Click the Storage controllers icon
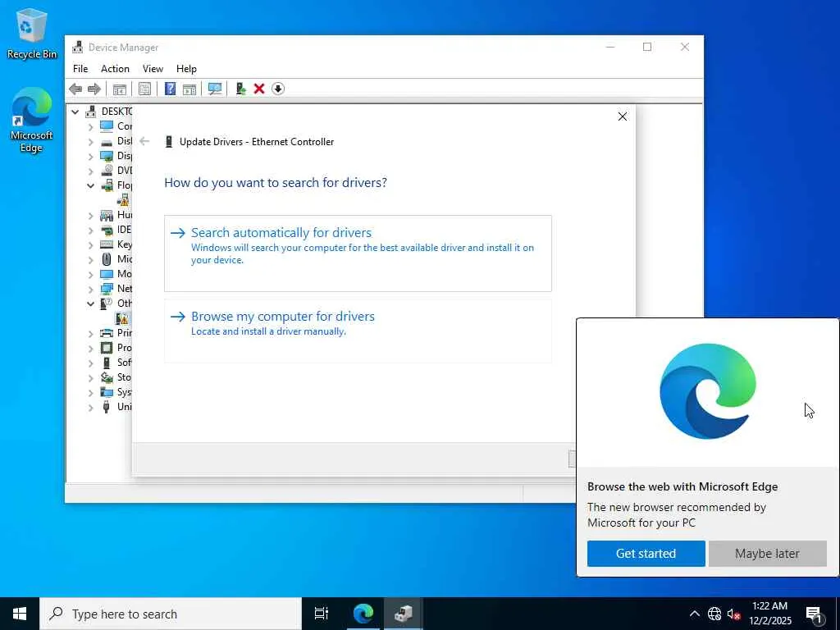The height and width of the screenshot is (630, 840). click(x=107, y=377)
